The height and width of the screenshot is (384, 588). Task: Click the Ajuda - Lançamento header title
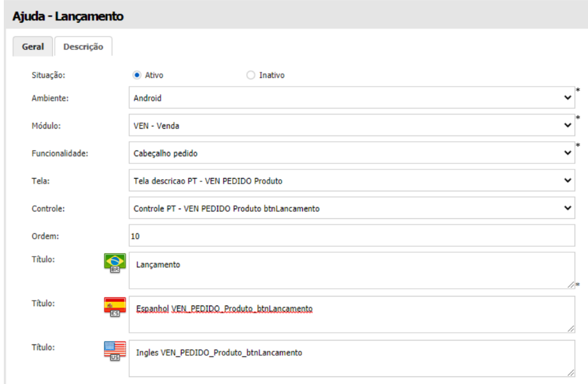click(68, 16)
